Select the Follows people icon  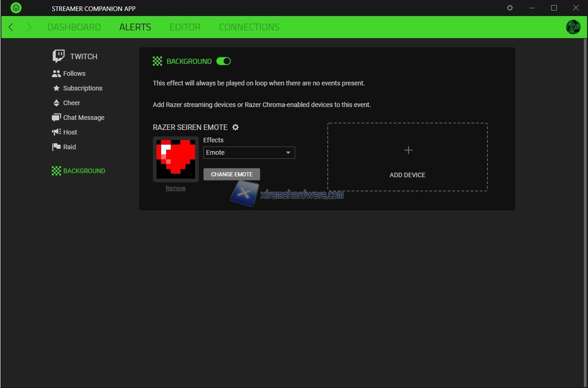pos(56,73)
